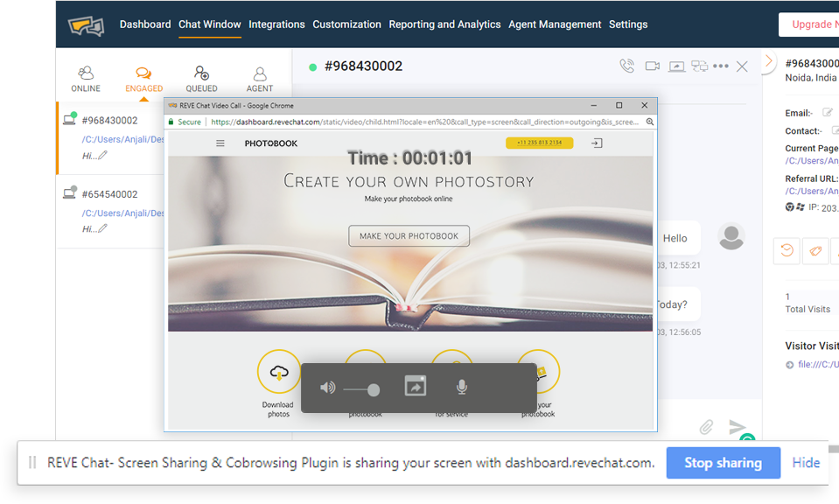Click the tag icon in details panel

point(815,250)
